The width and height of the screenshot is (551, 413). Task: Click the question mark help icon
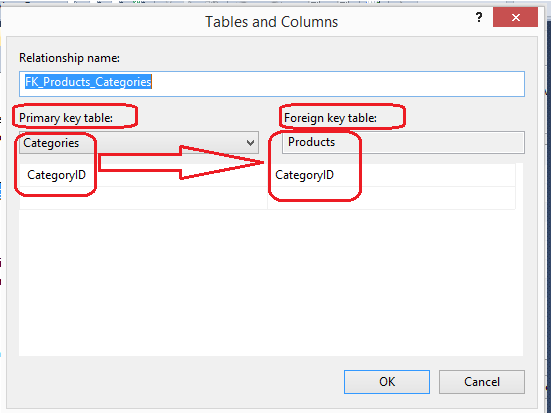click(479, 17)
